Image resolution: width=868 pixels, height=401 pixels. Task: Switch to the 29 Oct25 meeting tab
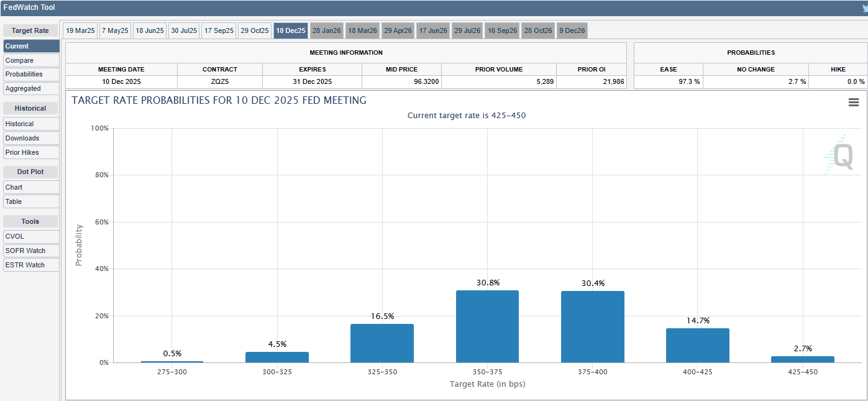[255, 30]
